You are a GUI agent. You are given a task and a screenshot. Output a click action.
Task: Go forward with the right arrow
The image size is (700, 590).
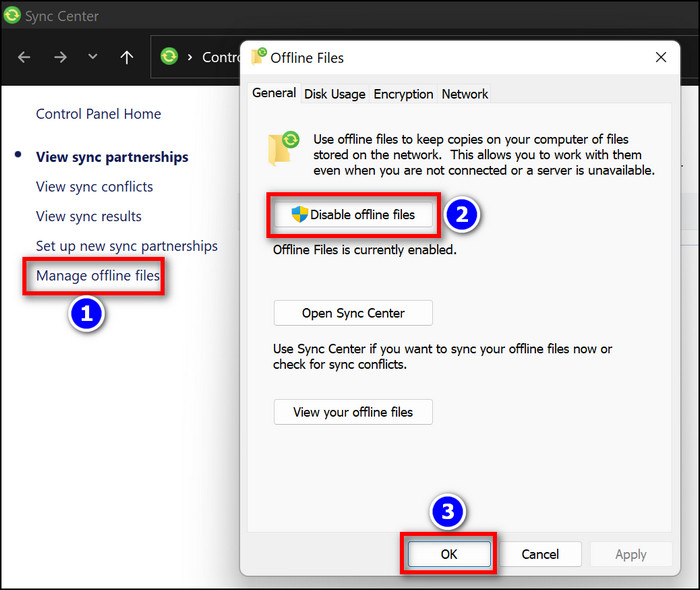60,57
